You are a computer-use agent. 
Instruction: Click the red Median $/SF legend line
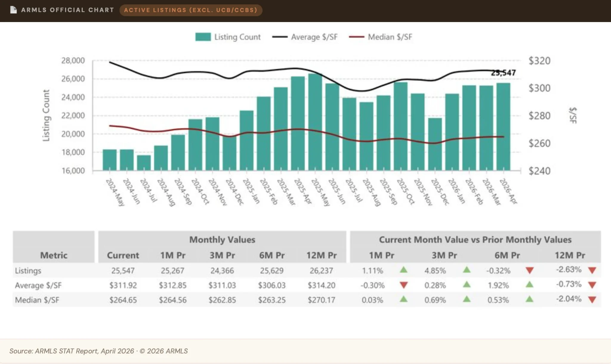(x=357, y=37)
